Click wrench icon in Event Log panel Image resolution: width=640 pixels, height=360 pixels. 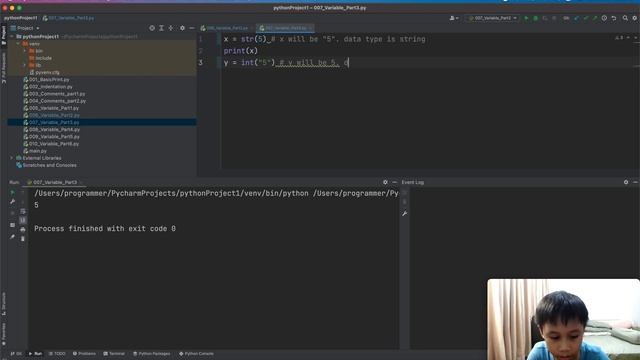(x=404, y=213)
